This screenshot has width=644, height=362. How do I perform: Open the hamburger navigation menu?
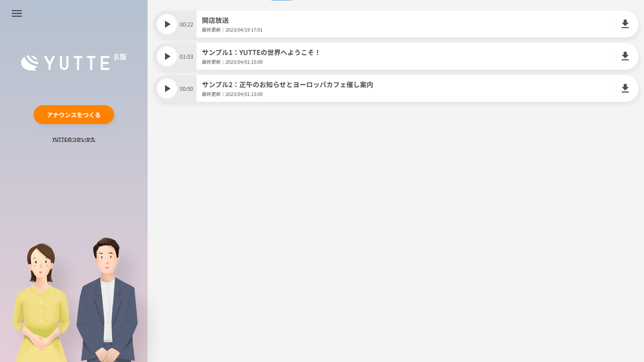[x=16, y=13]
